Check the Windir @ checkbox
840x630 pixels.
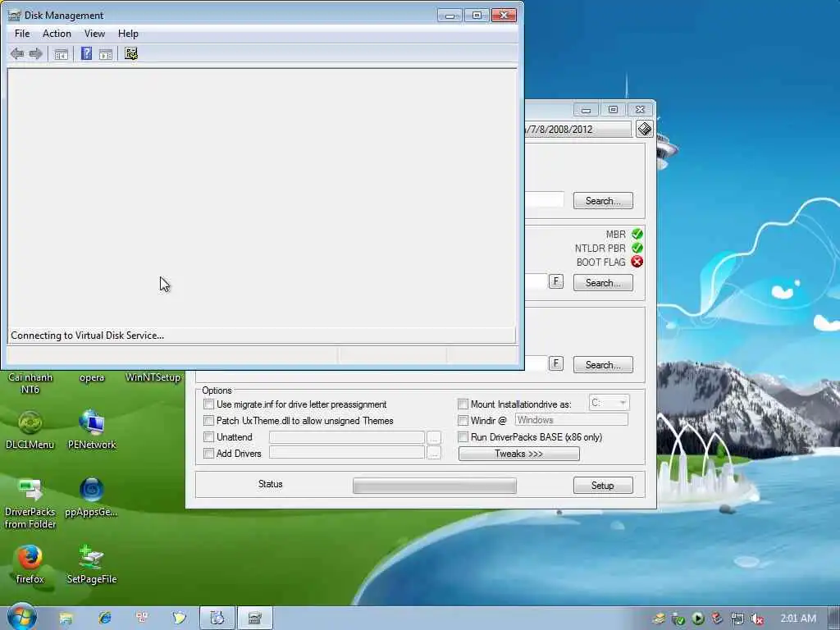(463, 421)
